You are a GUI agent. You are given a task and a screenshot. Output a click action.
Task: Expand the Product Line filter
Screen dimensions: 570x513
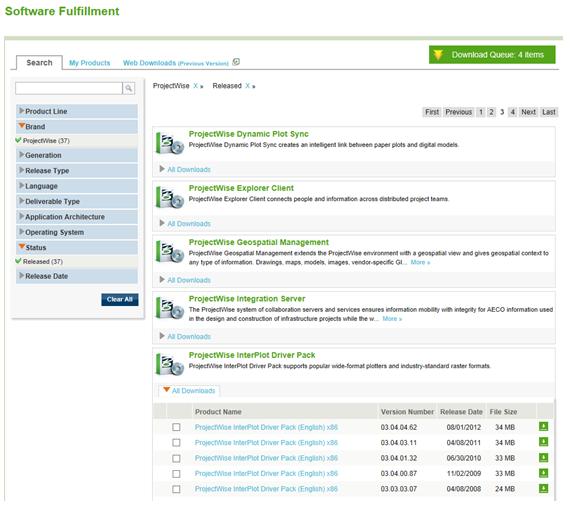coord(77,111)
